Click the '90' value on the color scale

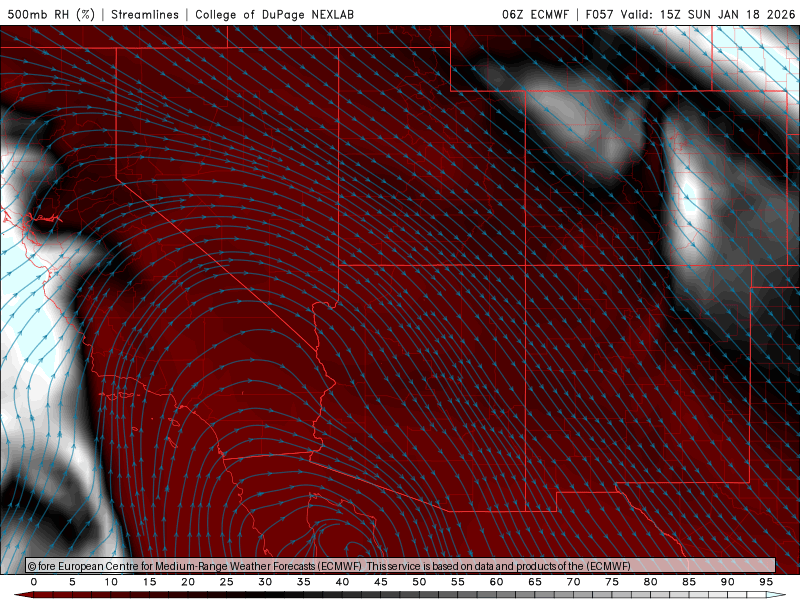coord(728,582)
